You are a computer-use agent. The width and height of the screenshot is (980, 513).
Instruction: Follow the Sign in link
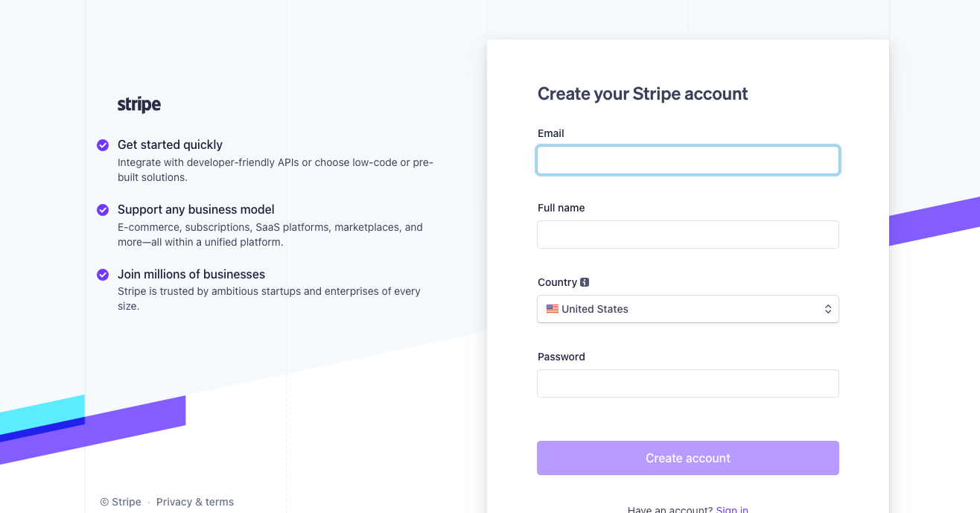pyautogui.click(x=731, y=509)
